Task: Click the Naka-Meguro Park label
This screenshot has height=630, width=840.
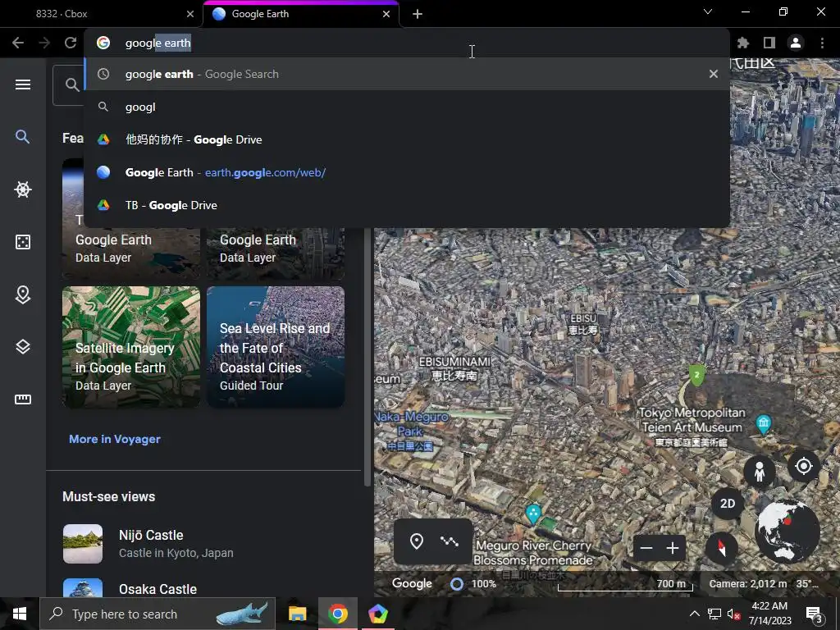Action: pyautogui.click(x=411, y=430)
